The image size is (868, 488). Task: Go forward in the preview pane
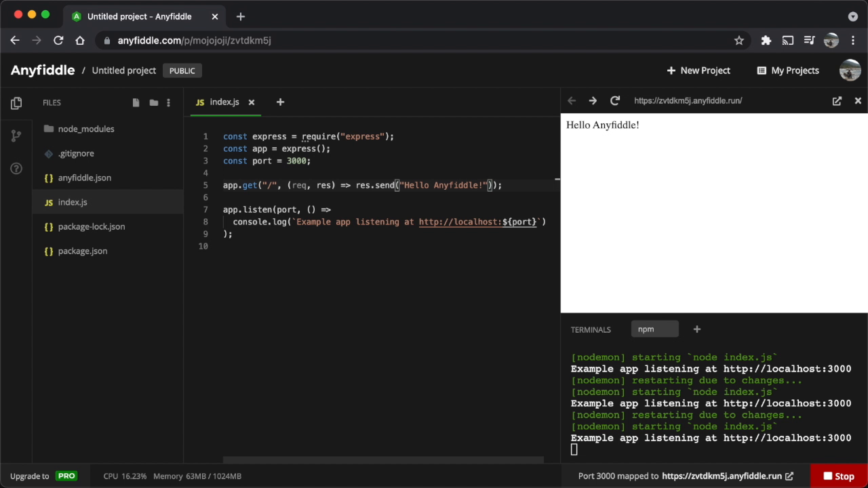(593, 100)
